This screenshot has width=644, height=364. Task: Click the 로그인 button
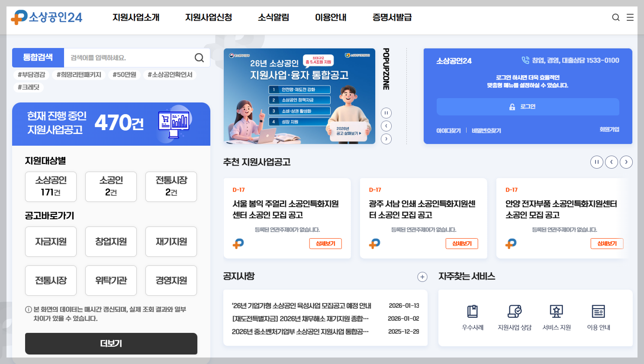click(x=528, y=106)
